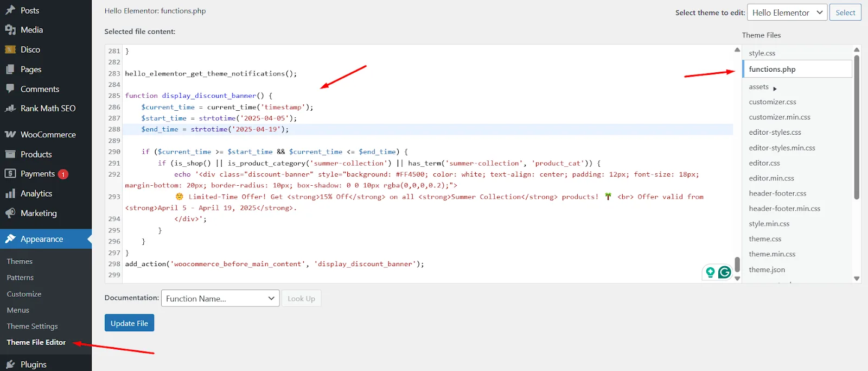This screenshot has height=371, width=868.
Task: Click the Posts pin icon
Action: pos(10,10)
